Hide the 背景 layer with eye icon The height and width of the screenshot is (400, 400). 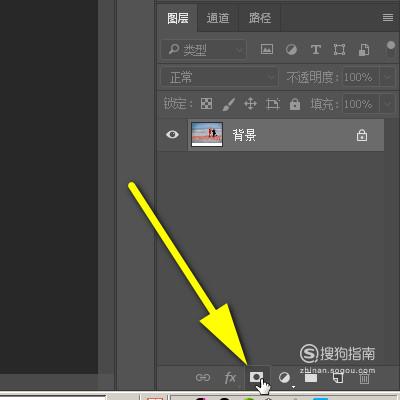(x=172, y=134)
